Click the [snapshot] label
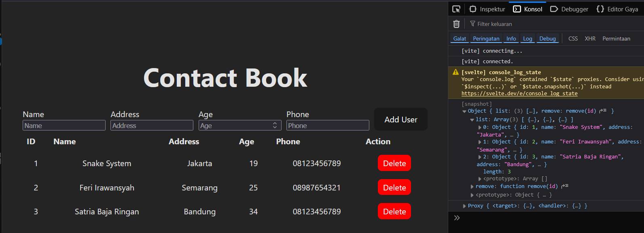The width and height of the screenshot is (644, 233). [477, 104]
